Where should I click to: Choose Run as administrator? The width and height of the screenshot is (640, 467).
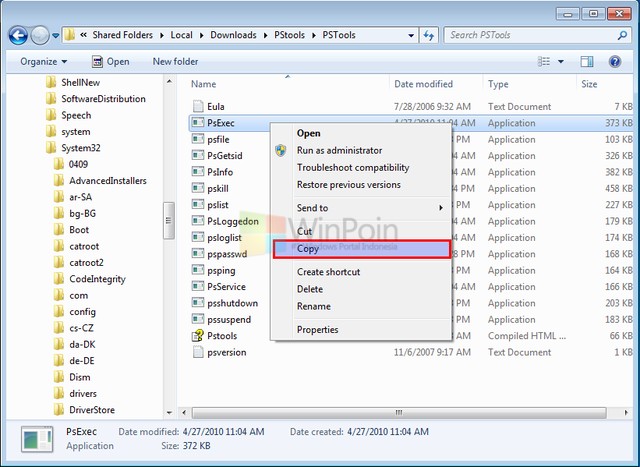pos(362,151)
